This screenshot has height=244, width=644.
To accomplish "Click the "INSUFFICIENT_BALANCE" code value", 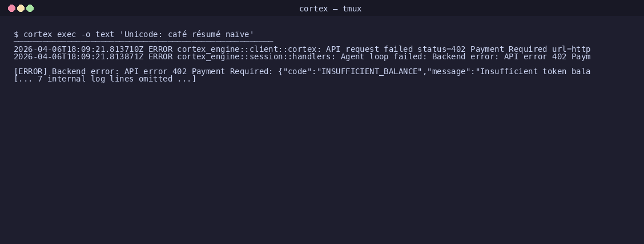I will pos(369,71).
